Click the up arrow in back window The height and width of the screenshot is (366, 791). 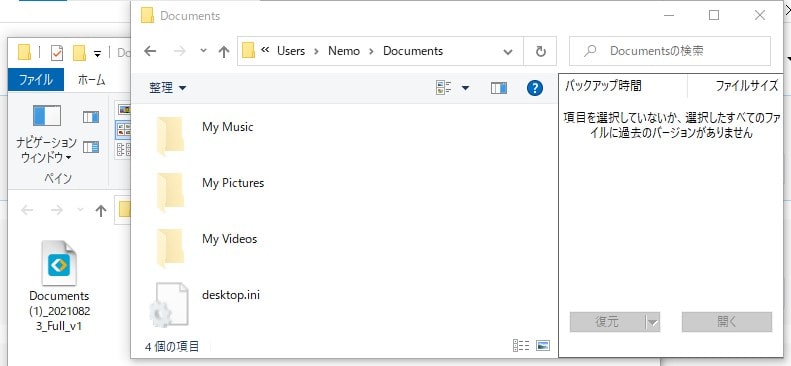point(101,211)
